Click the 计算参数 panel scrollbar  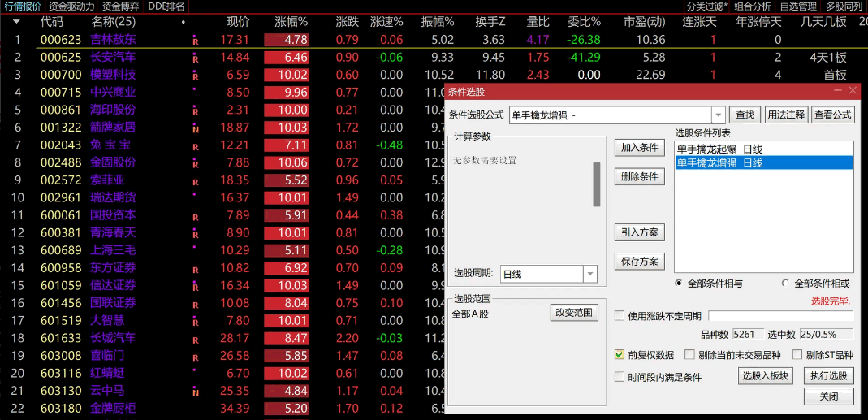[597, 184]
